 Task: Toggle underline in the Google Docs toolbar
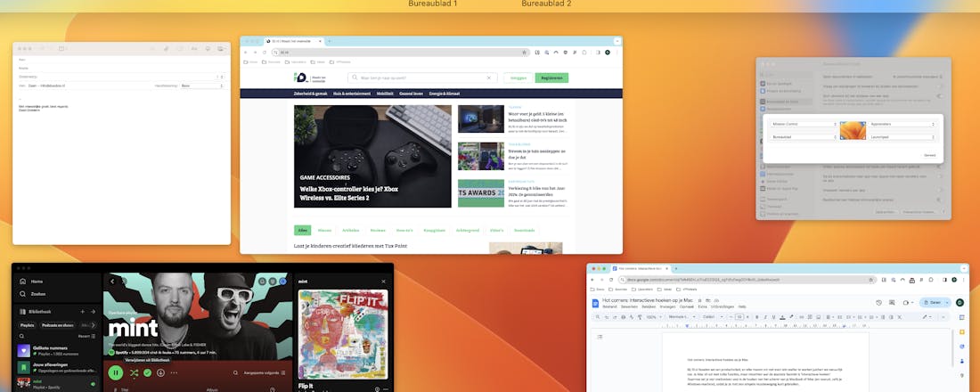pyautogui.click(x=773, y=317)
